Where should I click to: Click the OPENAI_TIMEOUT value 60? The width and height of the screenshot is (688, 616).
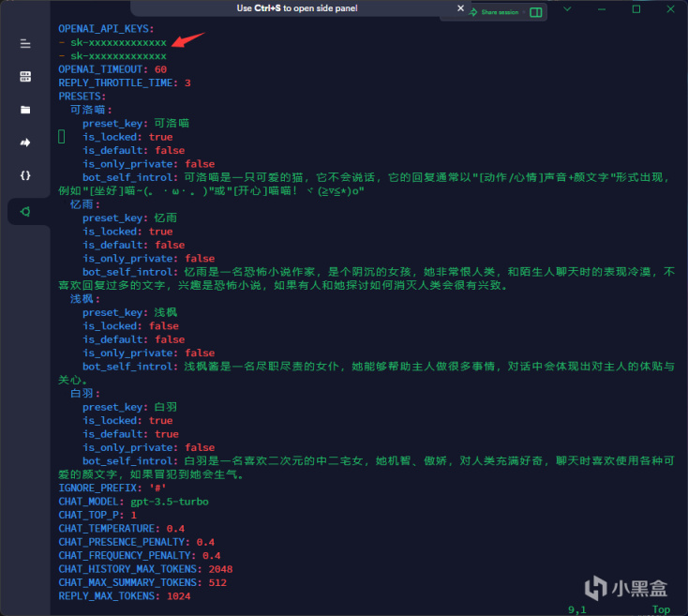160,69
